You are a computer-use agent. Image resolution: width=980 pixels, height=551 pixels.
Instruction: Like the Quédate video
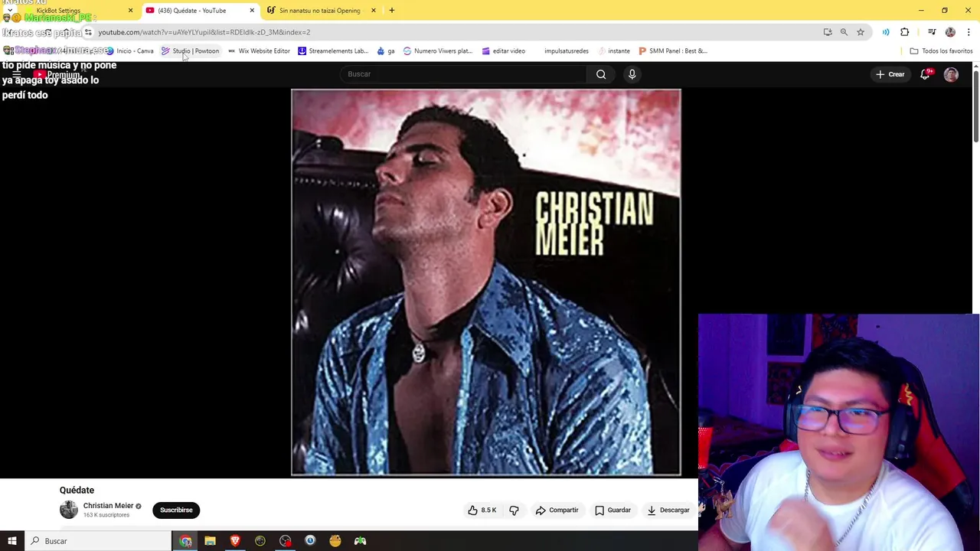click(482, 510)
